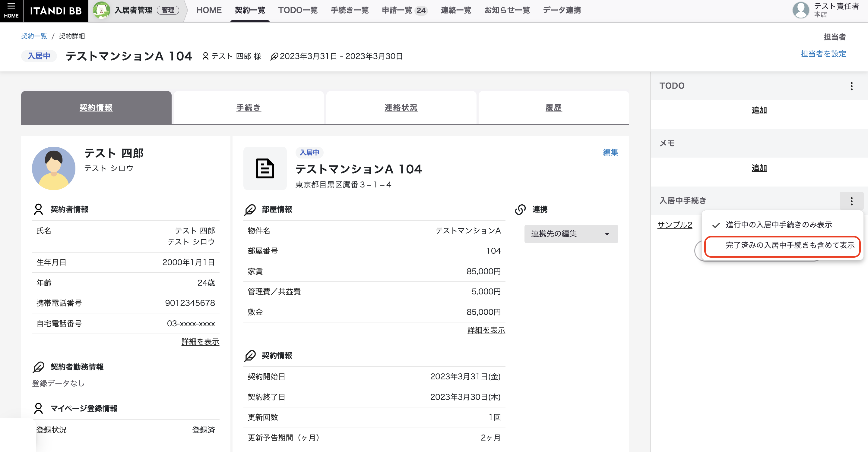Viewport: 868px width, 452px height.
Task: Click the 物件名 value テストマンションA
Action: pyautogui.click(x=468, y=231)
